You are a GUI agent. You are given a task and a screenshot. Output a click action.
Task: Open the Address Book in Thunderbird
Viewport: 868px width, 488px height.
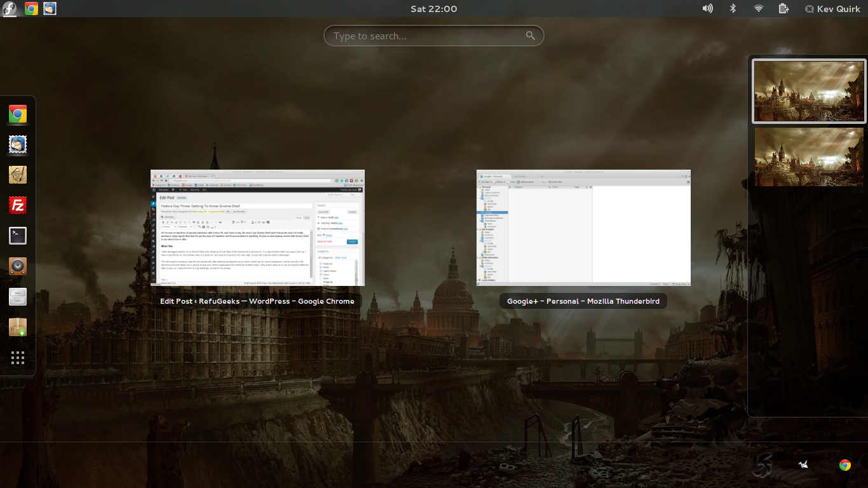[525, 182]
